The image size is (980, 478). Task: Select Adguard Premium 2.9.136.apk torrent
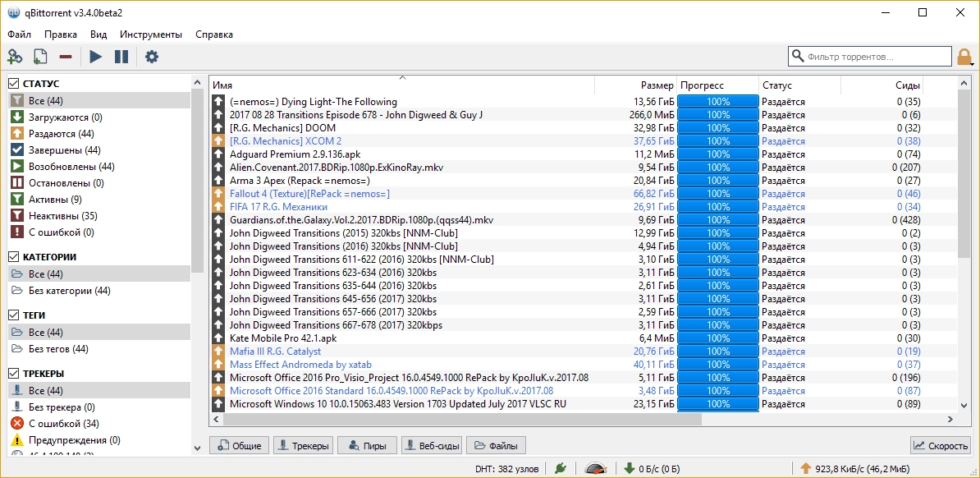tap(583, 154)
